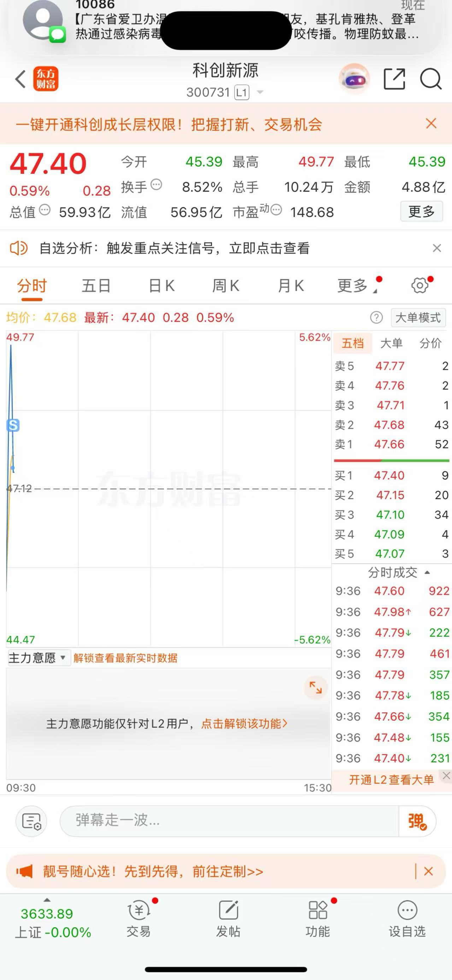Tap info icon next to 市盈

click(276, 209)
